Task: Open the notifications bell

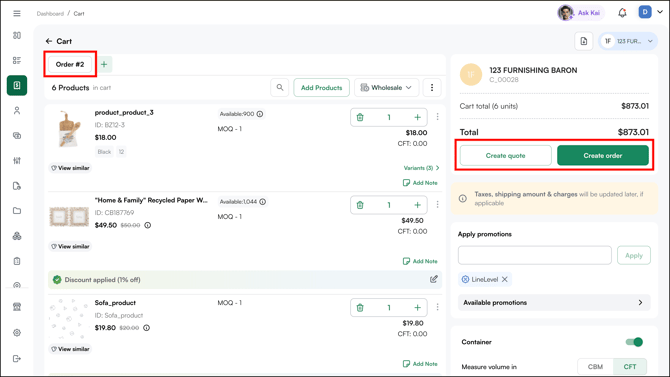Action: [622, 13]
